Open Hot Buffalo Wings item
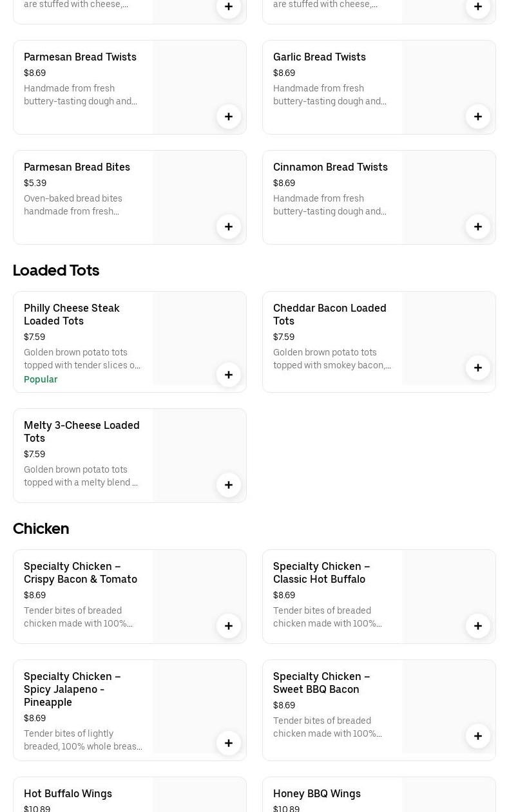Screen dimensions: 518x812 click(68, 793)
